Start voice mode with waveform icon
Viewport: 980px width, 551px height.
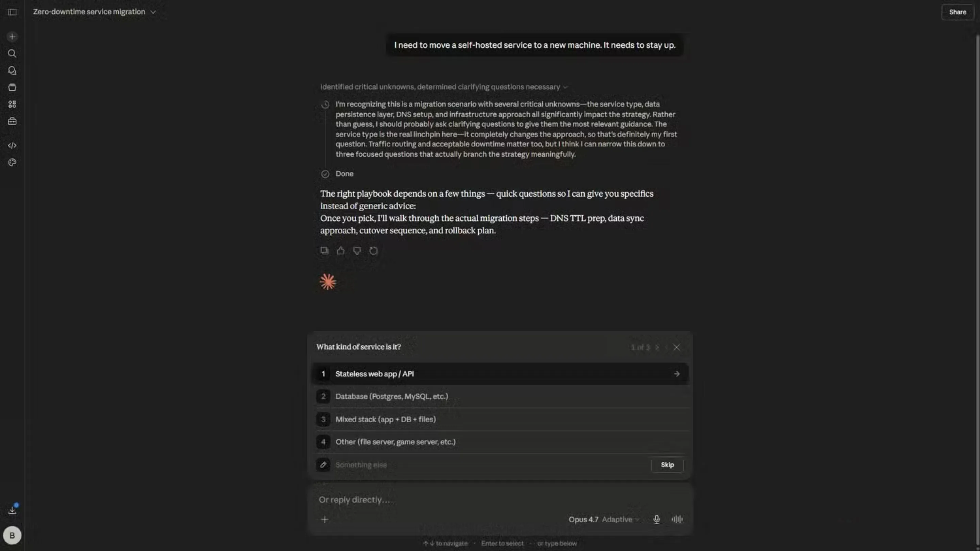coord(677,519)
